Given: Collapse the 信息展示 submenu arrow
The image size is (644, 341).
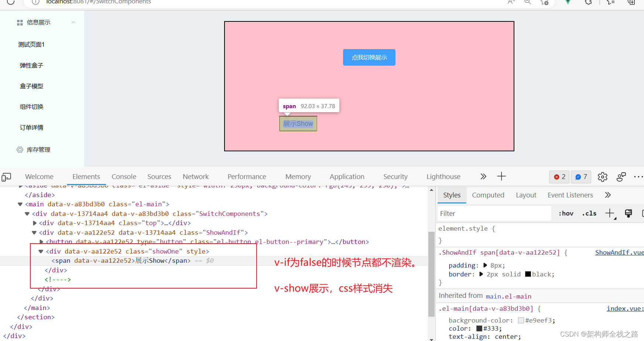Looking at the screenshot, I should 73,23.
